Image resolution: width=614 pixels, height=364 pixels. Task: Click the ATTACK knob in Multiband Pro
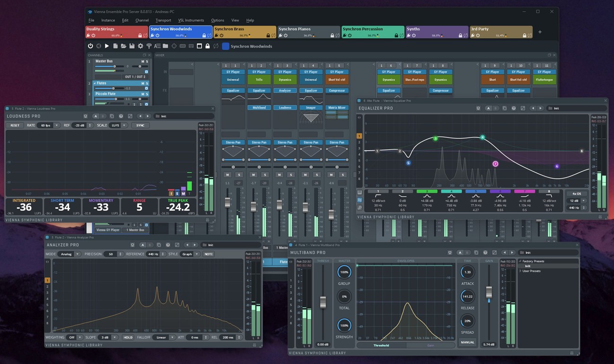468,272
